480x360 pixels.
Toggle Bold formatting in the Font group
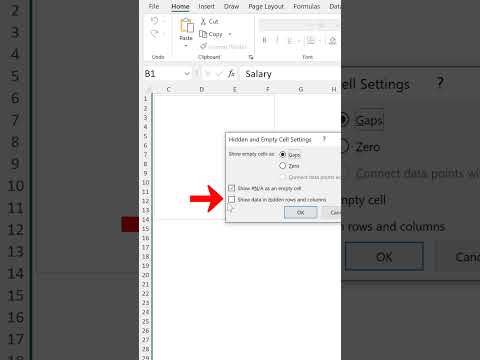point(265,41)
